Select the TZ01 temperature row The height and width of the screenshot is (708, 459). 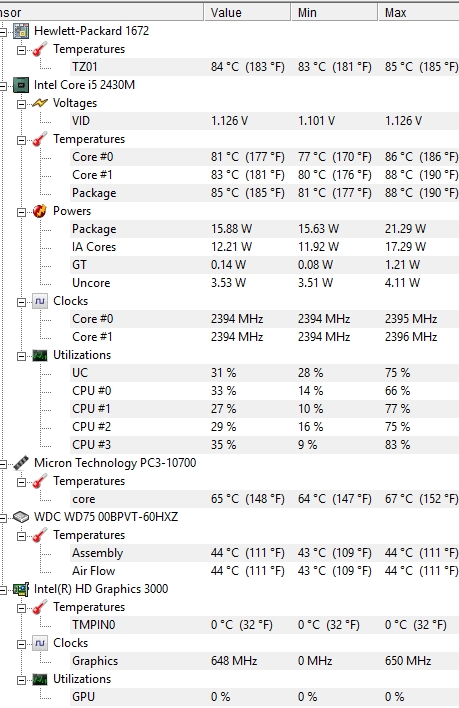pyautogui.click(x=264, y=67)
